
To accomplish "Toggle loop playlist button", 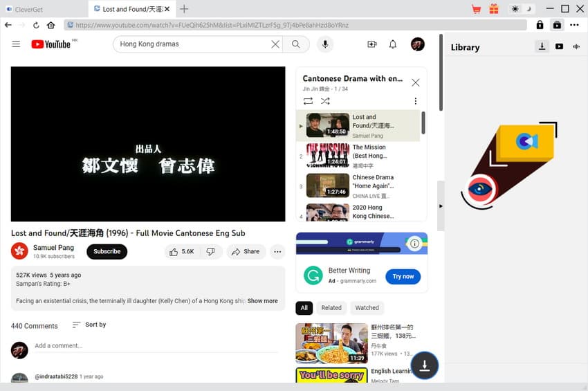I will (308, 101).
